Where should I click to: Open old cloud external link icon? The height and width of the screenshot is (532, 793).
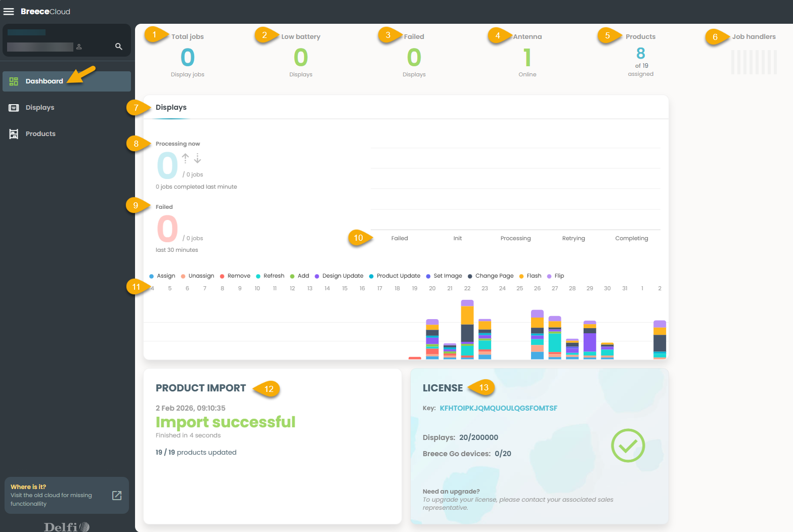coord(117,495)
